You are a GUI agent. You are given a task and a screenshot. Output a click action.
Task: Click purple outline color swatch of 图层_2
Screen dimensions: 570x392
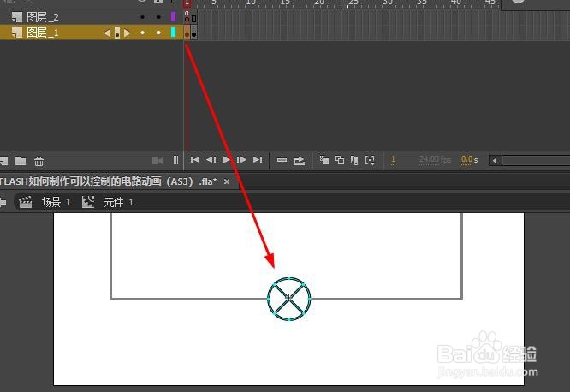tap(174, 16)
